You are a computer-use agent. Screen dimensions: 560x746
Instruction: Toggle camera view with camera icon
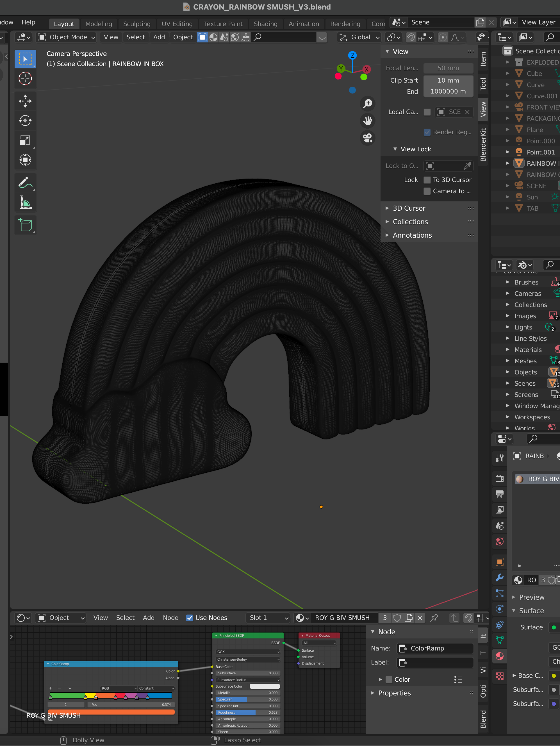tap(368, 138)
